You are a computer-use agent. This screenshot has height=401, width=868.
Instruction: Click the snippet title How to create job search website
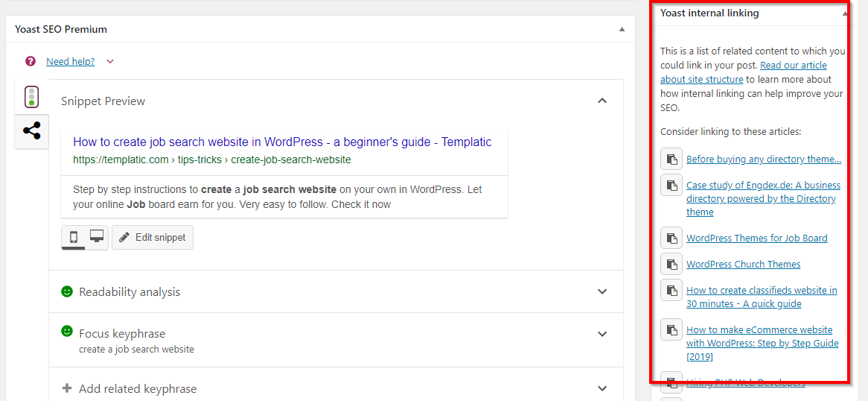pos(282,142)
